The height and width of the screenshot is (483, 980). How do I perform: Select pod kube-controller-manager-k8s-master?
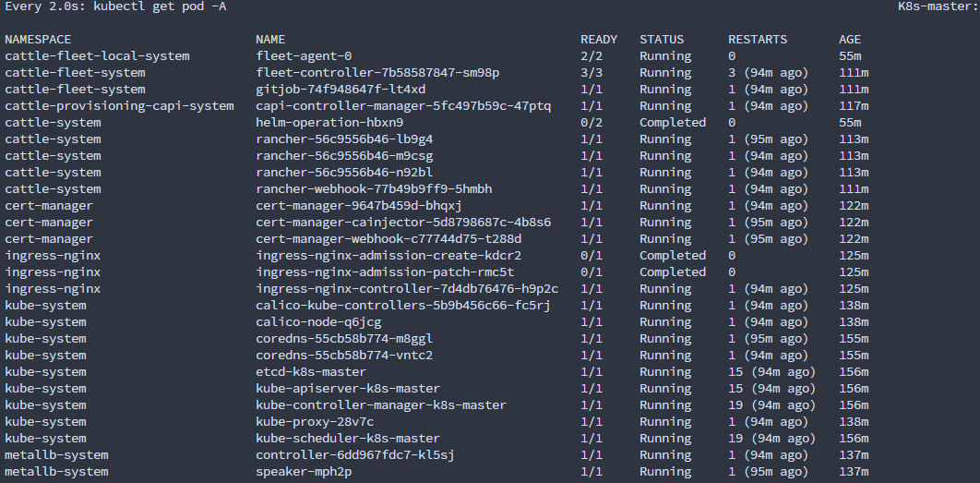381,405
